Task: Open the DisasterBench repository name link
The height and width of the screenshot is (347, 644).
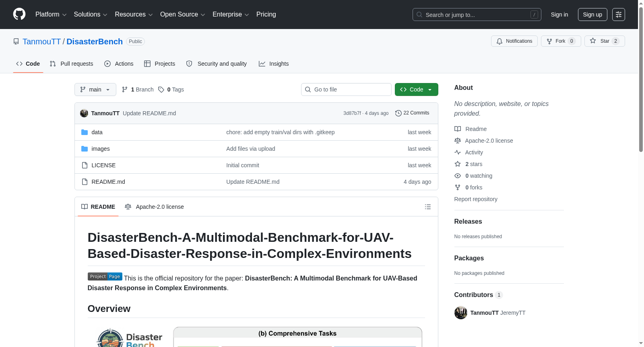Action: tap(95, 42)
